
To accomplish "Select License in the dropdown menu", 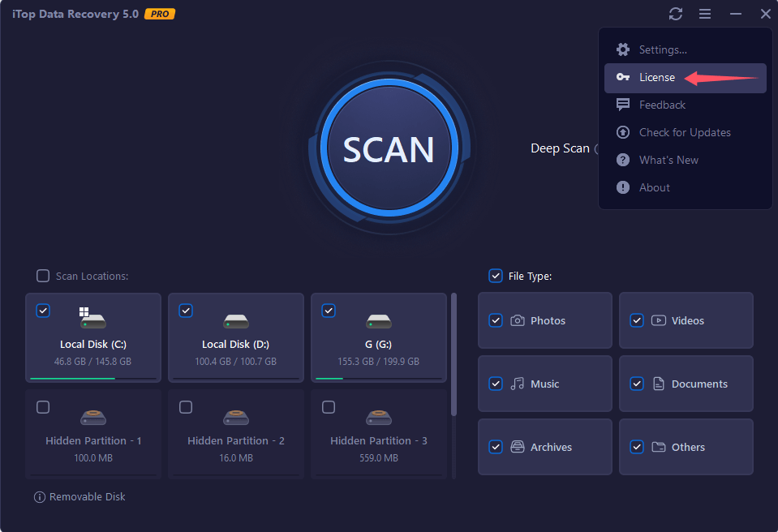I will (656, 77).
